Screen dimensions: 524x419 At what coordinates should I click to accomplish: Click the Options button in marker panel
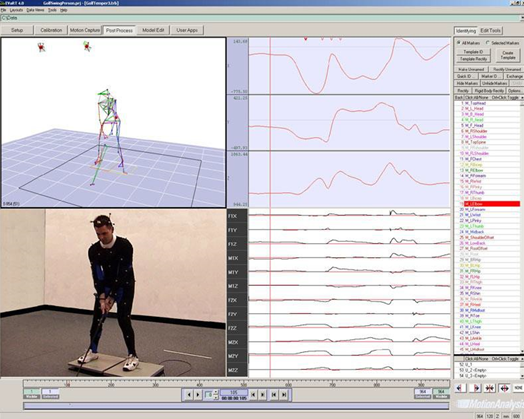515,91
